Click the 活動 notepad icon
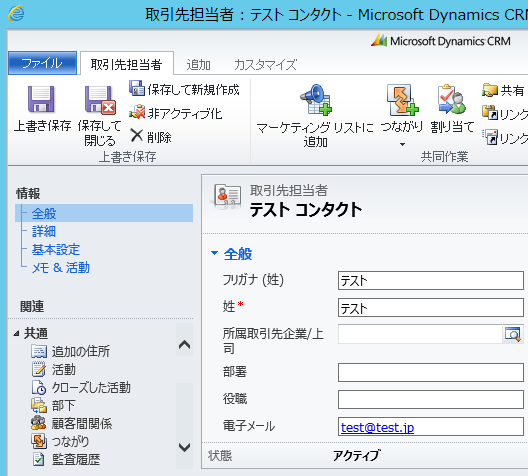Screen dimensions: 528x476 pos(39,369)
